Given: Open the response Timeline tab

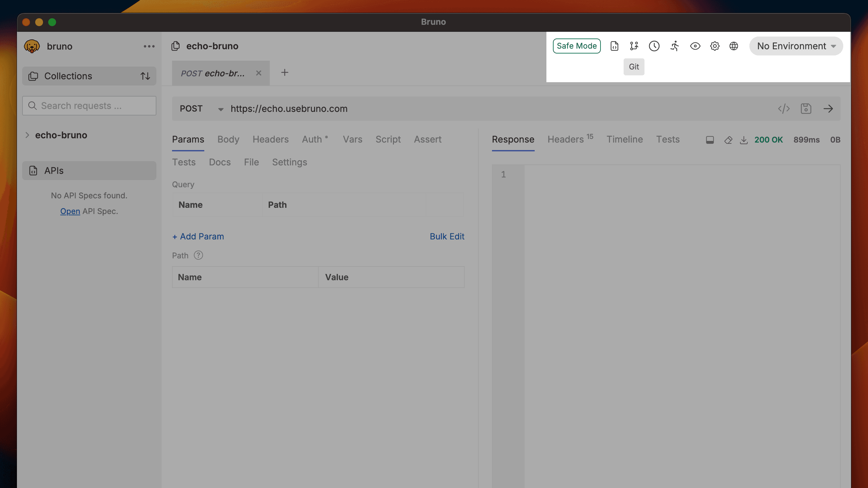Looking at the screenshot, I should (x=624, y=139).
